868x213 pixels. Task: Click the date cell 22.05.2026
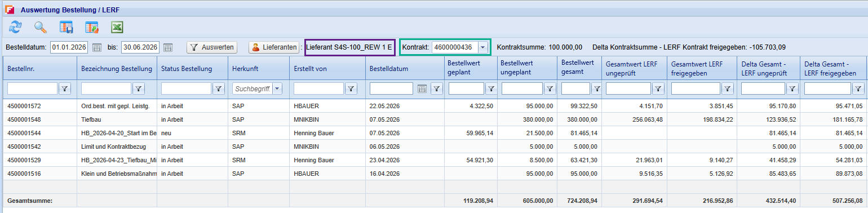pos(405,105)
